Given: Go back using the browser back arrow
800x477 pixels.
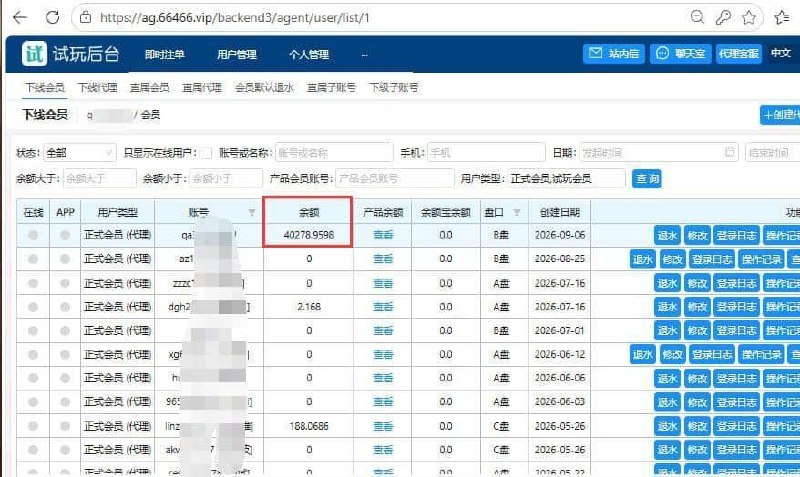Looking at the screenshot, I should tap(19, 17).
